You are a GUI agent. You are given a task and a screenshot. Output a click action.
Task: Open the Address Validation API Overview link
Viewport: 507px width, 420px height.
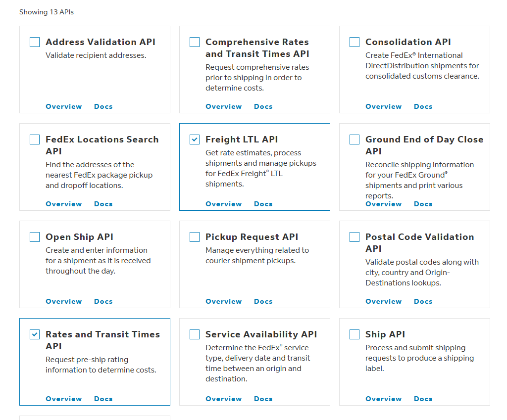[63, 106]
